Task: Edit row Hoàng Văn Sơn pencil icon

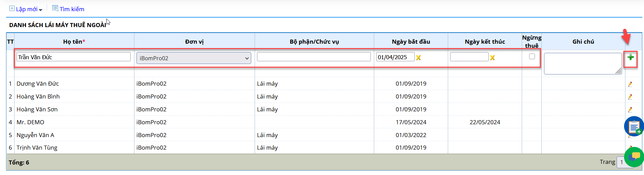Action: pos(630,110)
